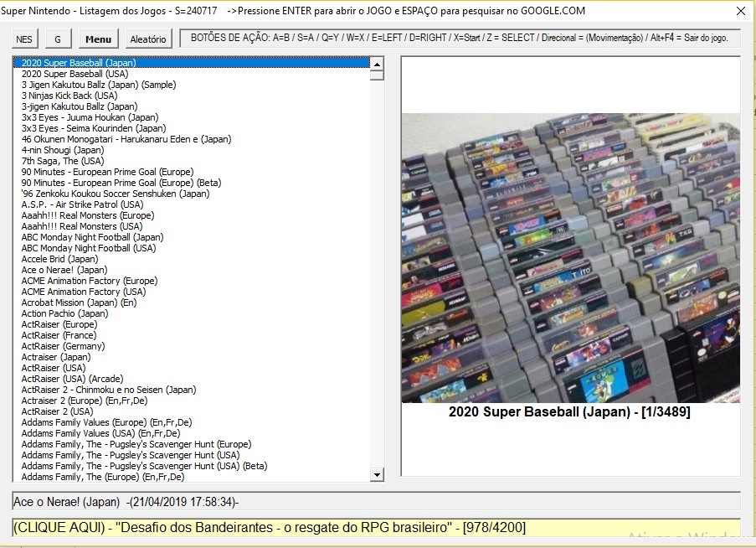Click the NES button
The height and width of the screenshot is (548, 756).
pyautogui.click(x=24, y=39)
